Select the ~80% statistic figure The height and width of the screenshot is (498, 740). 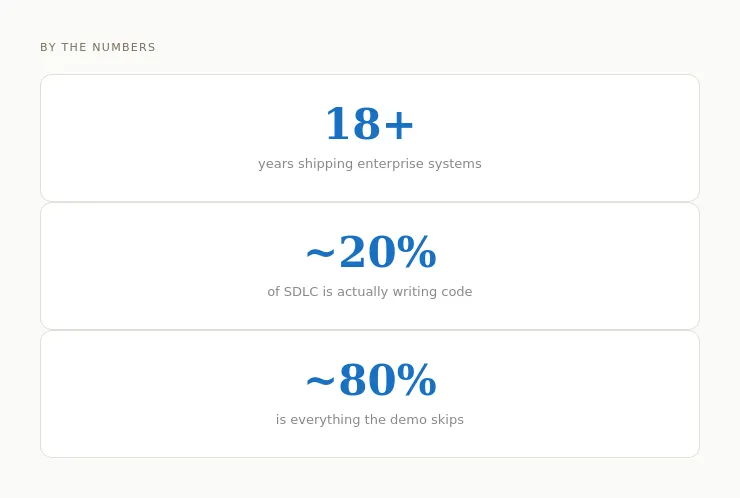[370, 380]
